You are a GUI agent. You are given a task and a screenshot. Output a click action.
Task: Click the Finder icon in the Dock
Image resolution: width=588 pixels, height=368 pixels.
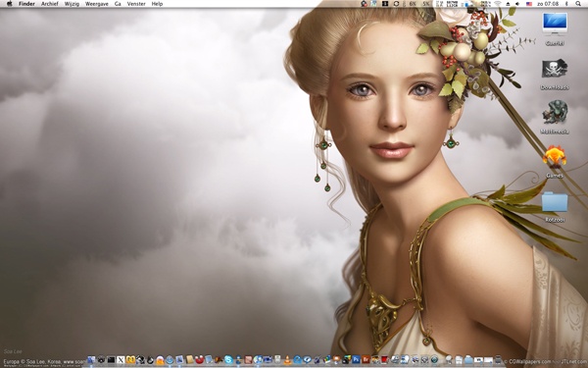[x=91, y=360]
